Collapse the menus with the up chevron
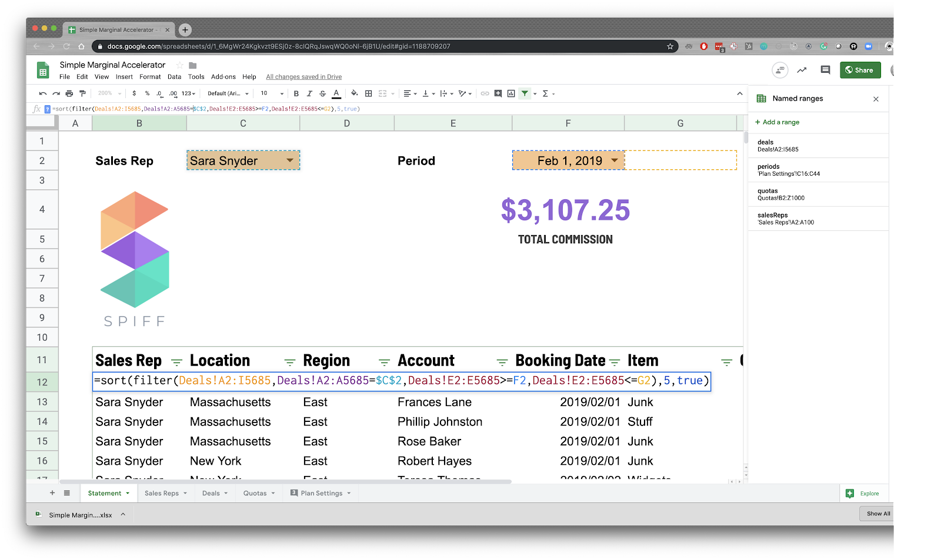This screenshot has height=560, width=941. [x=739, y=93]
